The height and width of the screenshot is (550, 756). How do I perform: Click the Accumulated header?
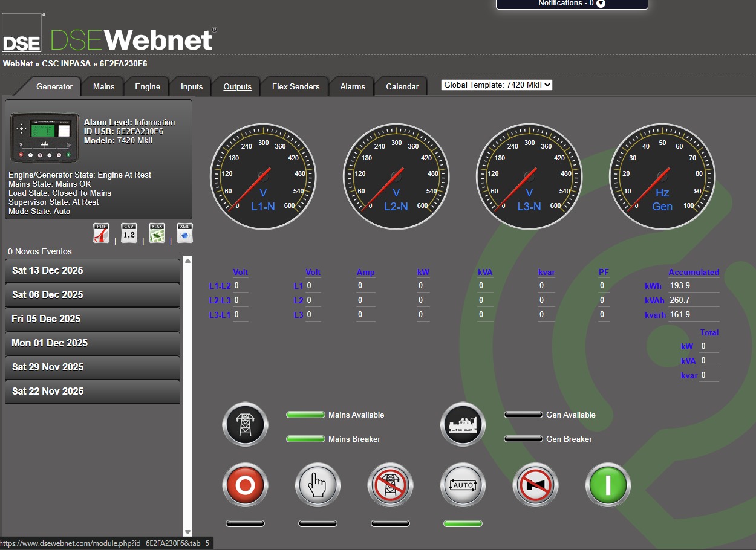pyautogui.click(x=694, y=273)
